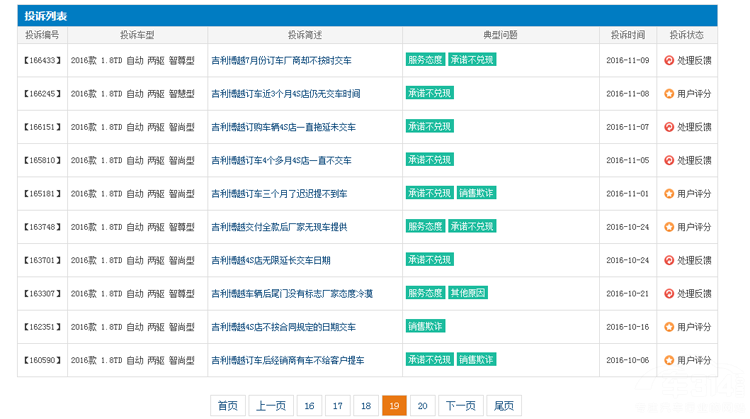Viewport: 750px width, 419px height.
Task: Click 处理反馈 status icon for complaint 163307
Action: click(x=669, y=294)
